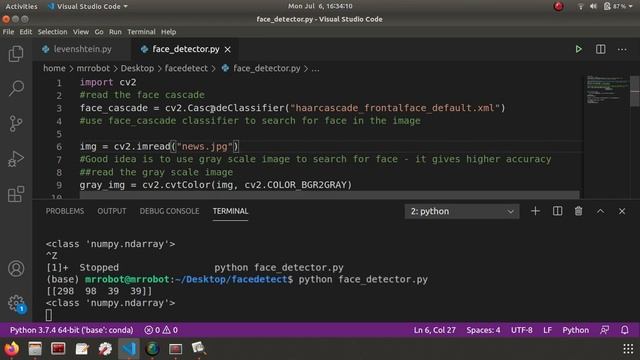Select the Visual Studio Code dock icon
The image size is (640, 360).
pos(129,349)
